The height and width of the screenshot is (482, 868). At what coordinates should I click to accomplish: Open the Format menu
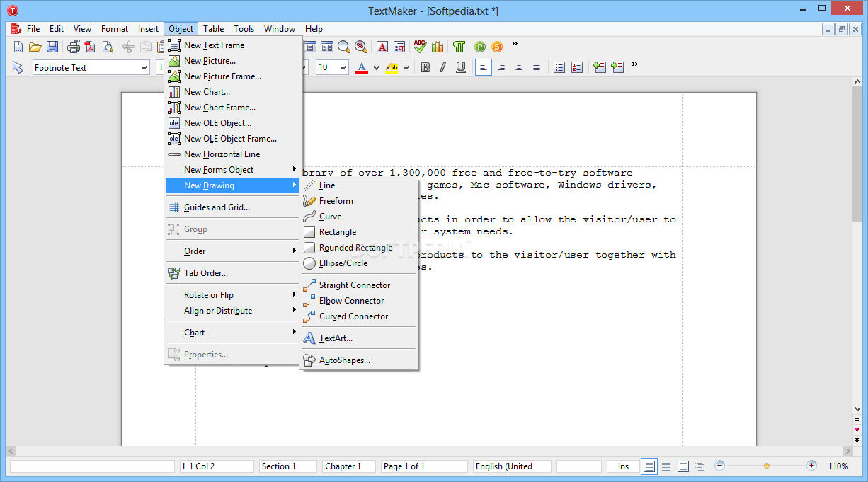(x=115, y=29)
